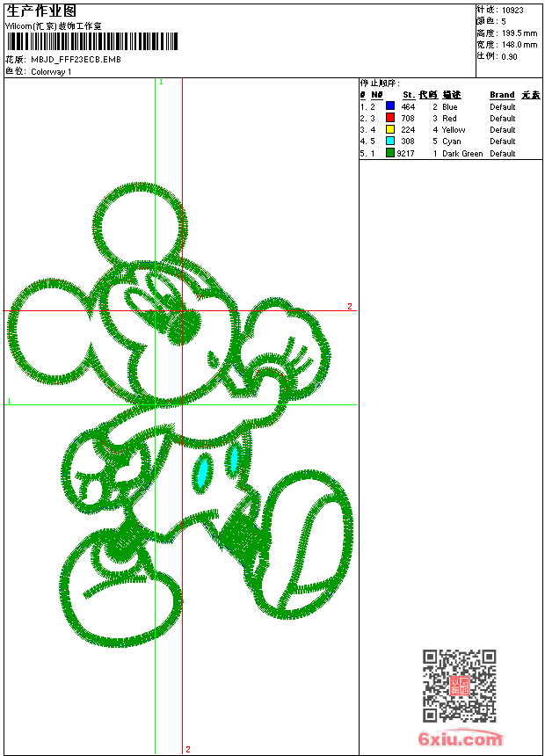Click the 'Brand' column header
This screenshot has height=756, width=545.
[x=502, y=95]
